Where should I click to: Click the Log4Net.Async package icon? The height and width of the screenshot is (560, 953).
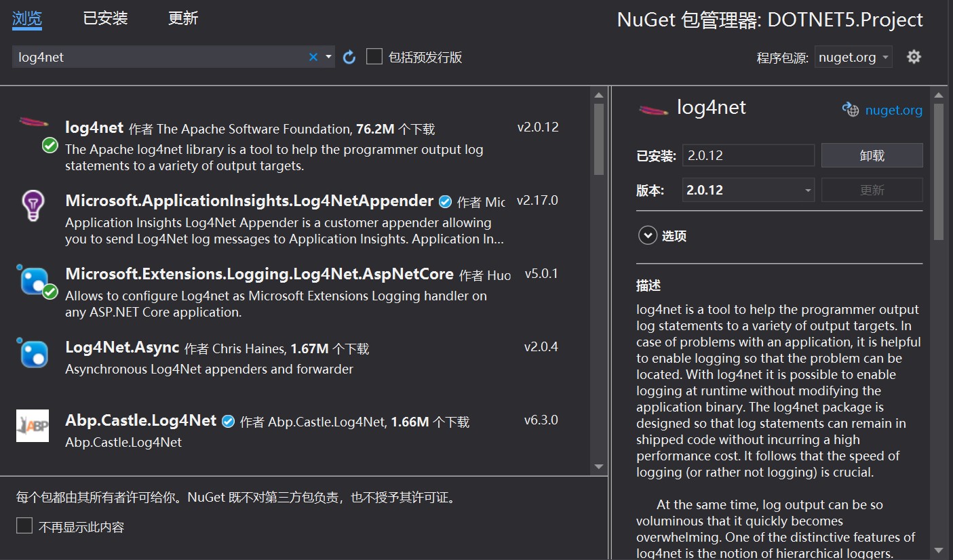(x=33, y=353)
